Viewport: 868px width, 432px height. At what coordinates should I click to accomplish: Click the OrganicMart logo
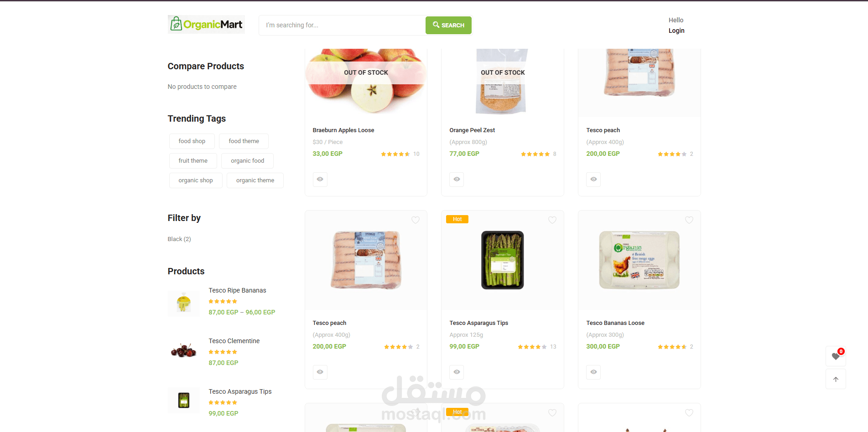[206, 24]
